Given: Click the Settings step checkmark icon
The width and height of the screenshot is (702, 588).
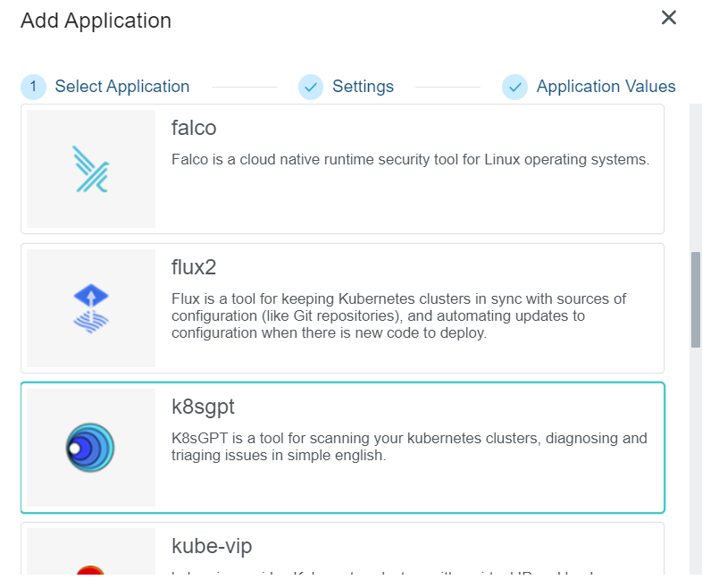Looking at the screenshot, I should point(311,87).
